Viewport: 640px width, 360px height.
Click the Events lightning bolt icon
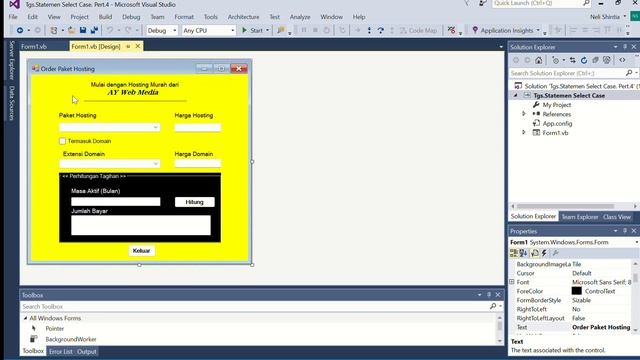pos(544,253)
